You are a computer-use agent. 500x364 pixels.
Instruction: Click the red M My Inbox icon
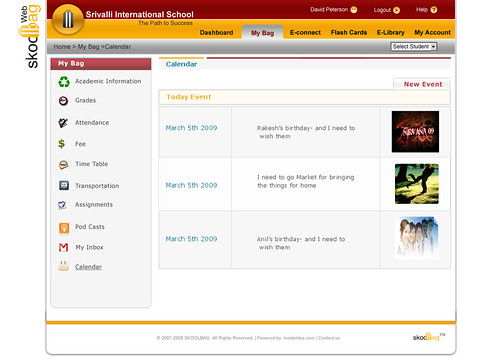point(63,247)
